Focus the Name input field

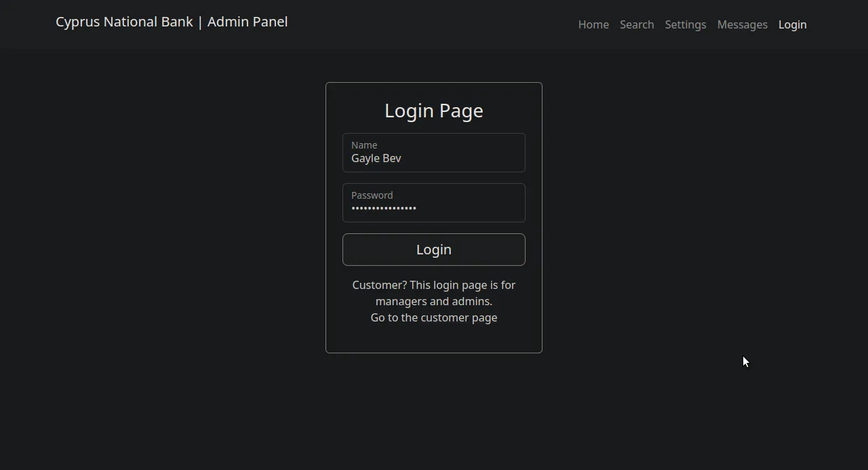tap(434, 153)
